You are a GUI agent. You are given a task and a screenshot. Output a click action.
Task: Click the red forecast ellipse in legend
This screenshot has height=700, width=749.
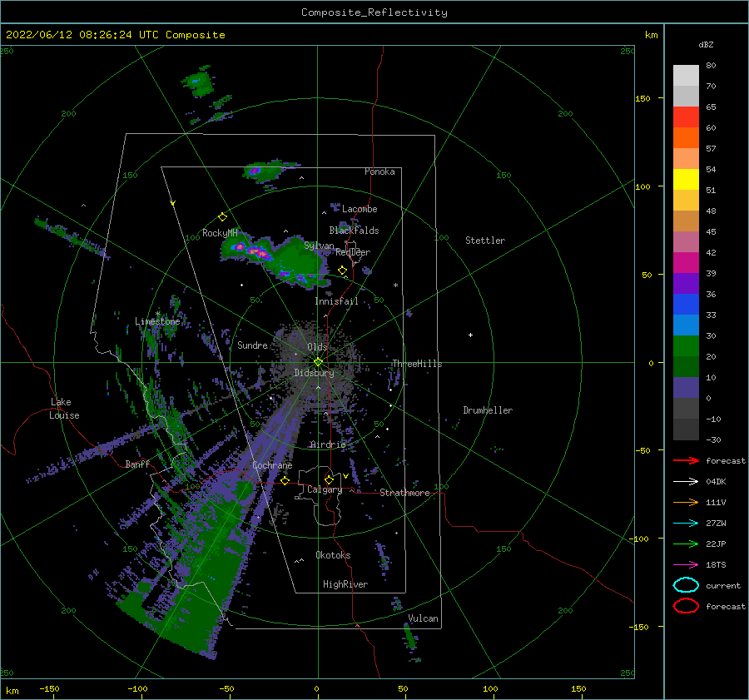pyautogui.click(x=686, y=606)
